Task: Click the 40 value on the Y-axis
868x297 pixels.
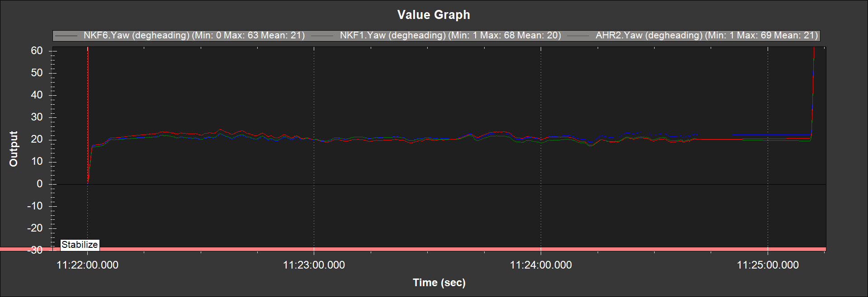Action: pyautogui.click(x=37, y=95)
